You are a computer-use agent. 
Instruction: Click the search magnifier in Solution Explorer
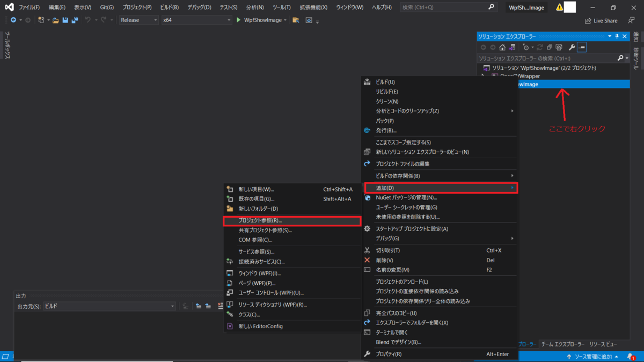(x=620, y=58)
